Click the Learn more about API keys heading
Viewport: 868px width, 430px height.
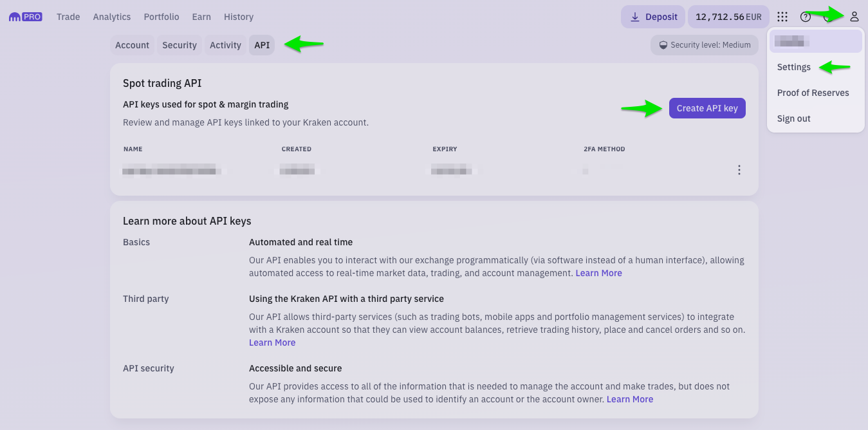pyautogui.click(x=187, y=221)
